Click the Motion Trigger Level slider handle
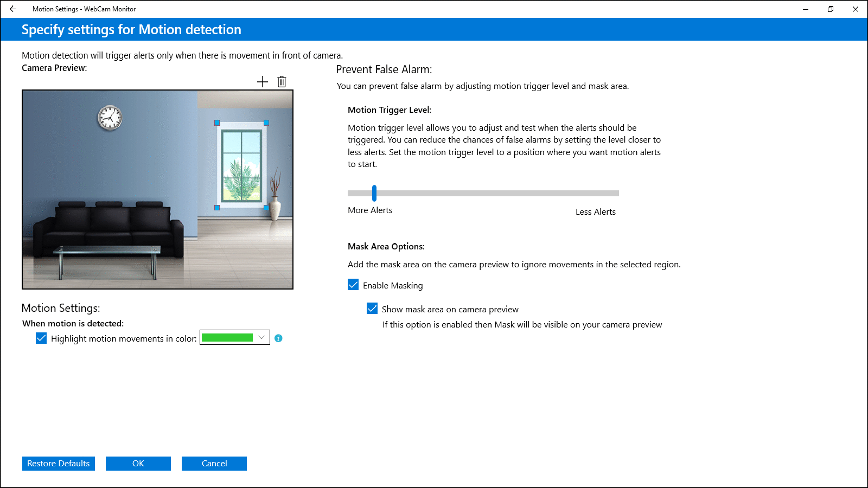 point(374,193)
